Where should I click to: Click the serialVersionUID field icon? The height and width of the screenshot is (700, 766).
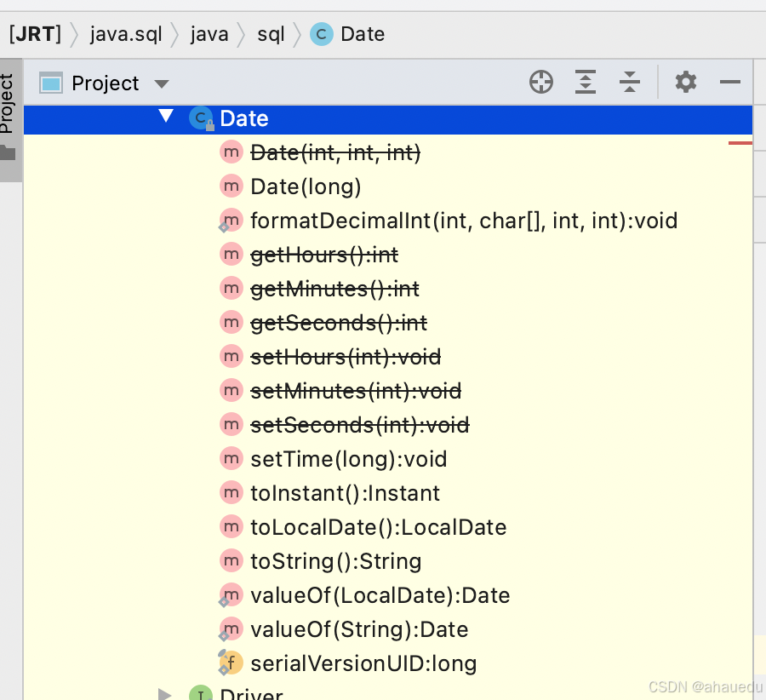(231, 663)
